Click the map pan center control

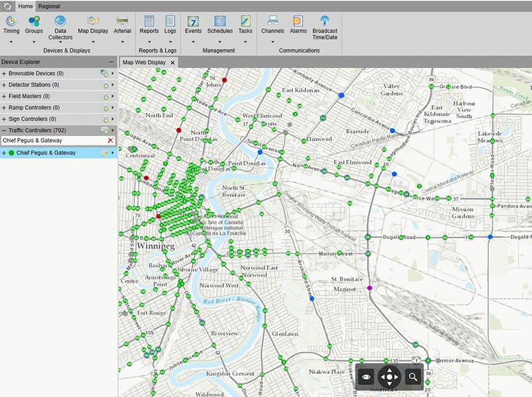tap(389, 377)
